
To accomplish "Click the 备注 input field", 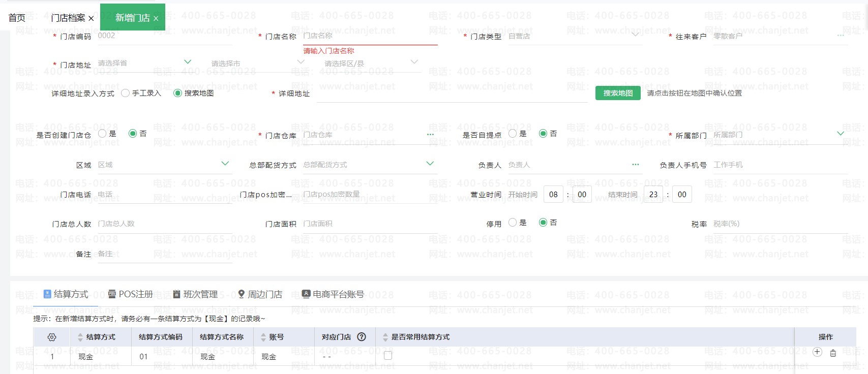I will click(165, 254).
